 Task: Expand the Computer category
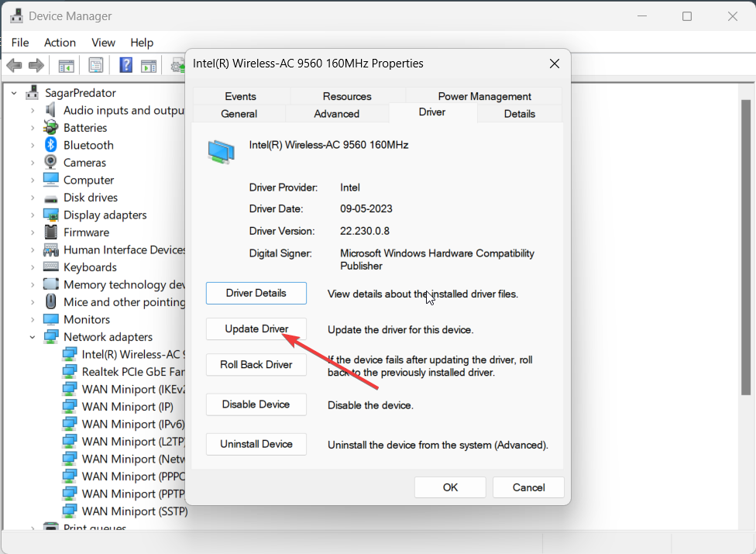33,180
